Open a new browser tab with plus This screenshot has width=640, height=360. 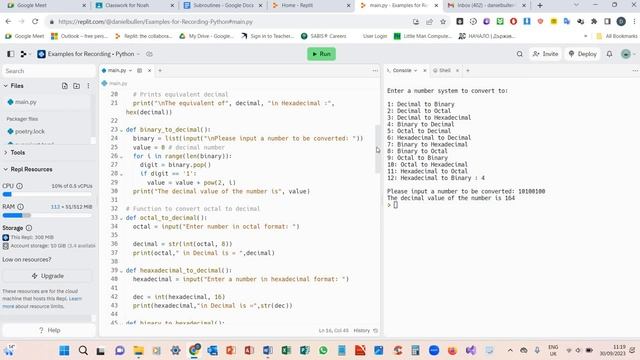(540, 5)
